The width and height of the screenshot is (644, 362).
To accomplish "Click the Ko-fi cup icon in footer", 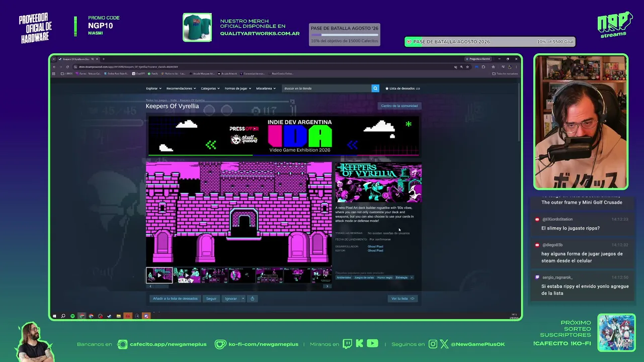I will (220, 344).
